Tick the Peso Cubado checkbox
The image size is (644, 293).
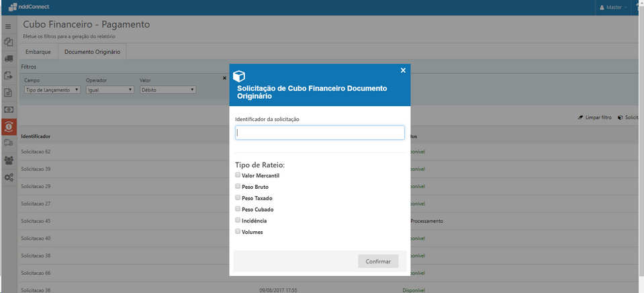tap(238, 209)
